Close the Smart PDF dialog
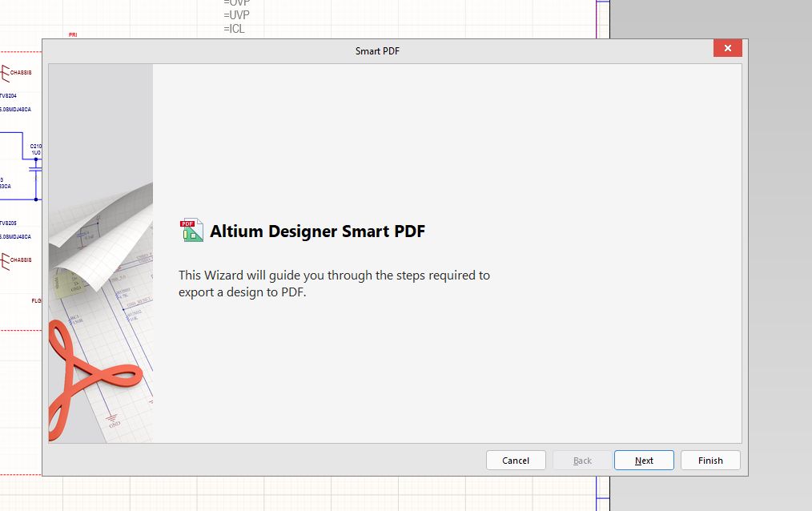This screenshot has width=812, height=511. click(x=728, y=48)
